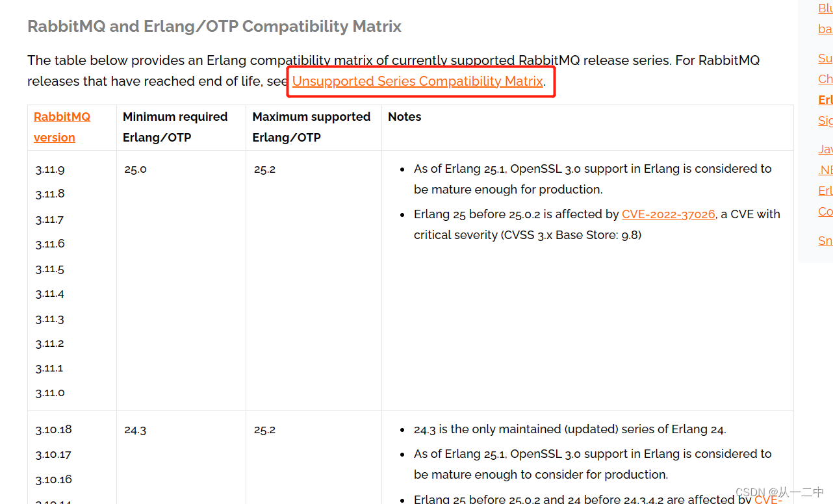This screenshot has height=504, width=833.
Task: Select version 3.10.16 in the table
Action: point(54,479)
